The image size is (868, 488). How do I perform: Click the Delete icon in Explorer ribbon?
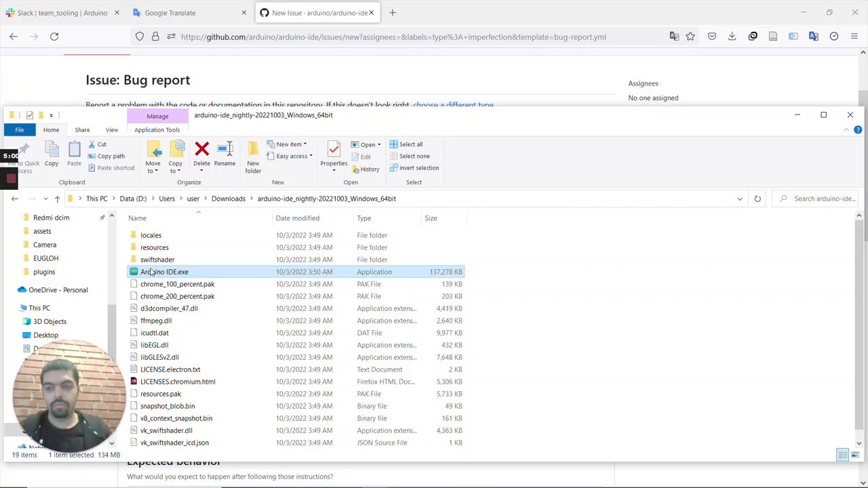tap(201, 155)
